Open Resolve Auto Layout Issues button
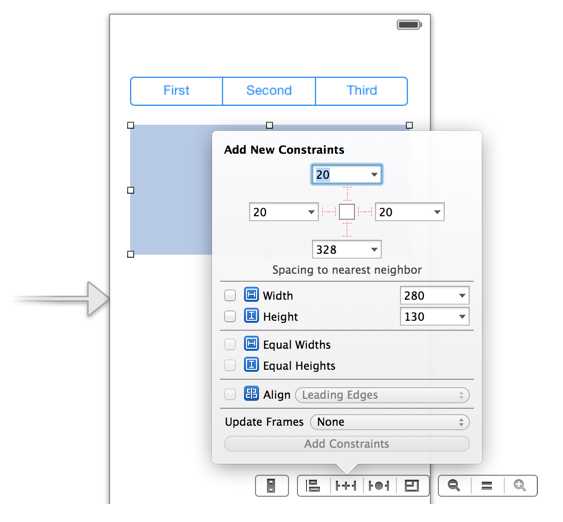The width and height of the screenshot is (563, 522). [x=379, y=486]
